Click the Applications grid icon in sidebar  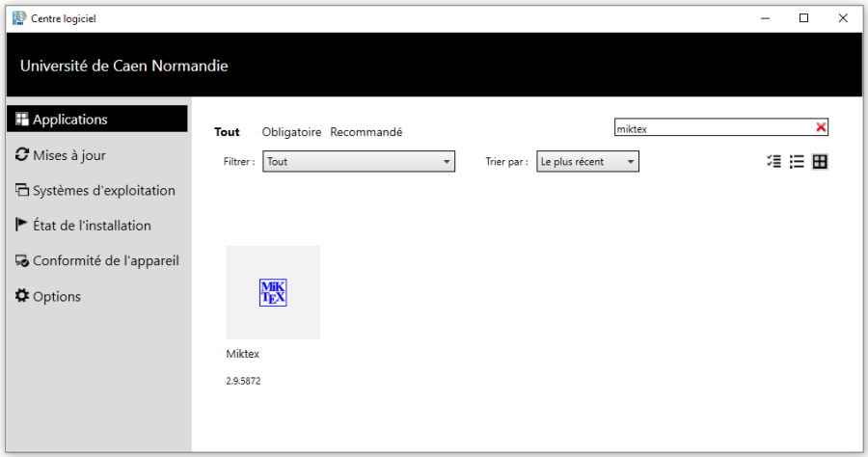(22, 120)
